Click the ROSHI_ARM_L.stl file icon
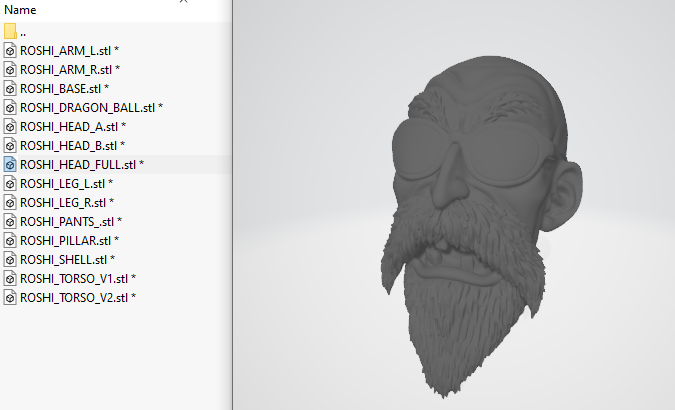This screenshot has height=410, width=675. [10, 50]
